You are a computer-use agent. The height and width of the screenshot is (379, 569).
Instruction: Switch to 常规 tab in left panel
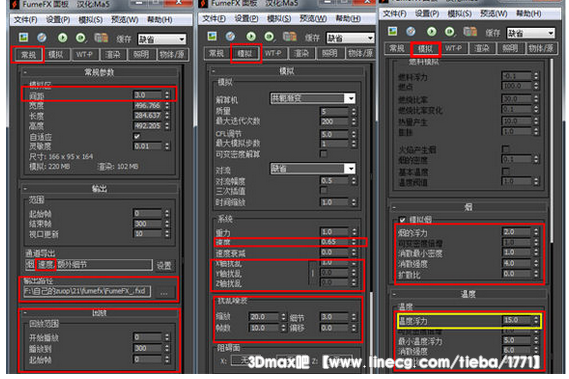click(28, 55)
